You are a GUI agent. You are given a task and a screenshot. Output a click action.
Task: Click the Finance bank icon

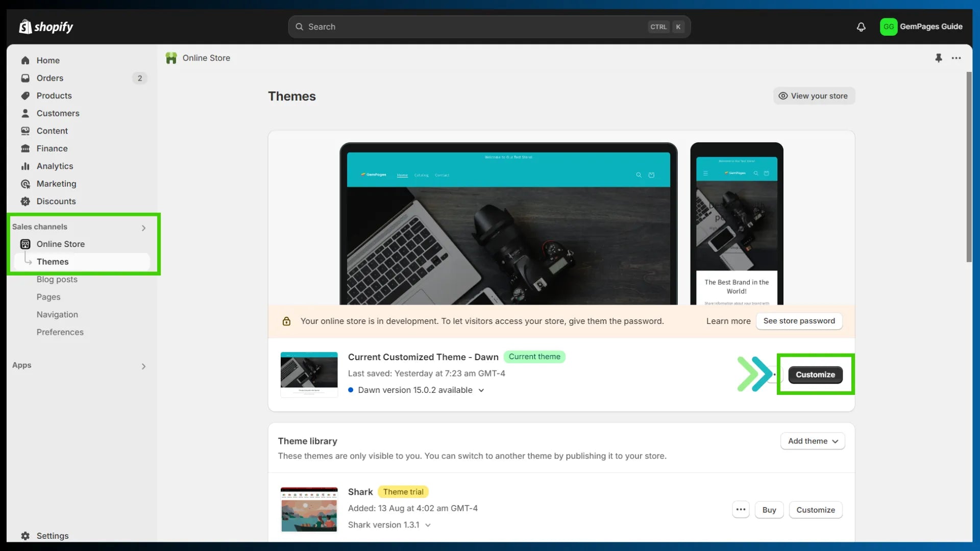[25, 148]
